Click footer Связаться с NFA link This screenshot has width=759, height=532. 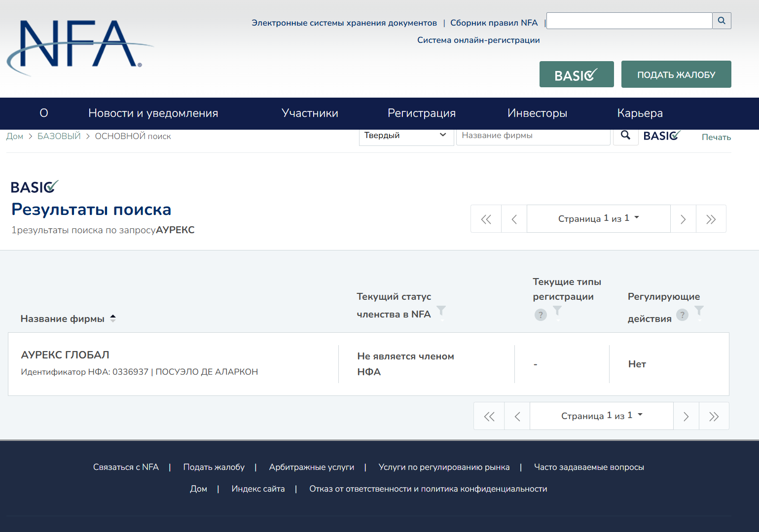[126, 467]
